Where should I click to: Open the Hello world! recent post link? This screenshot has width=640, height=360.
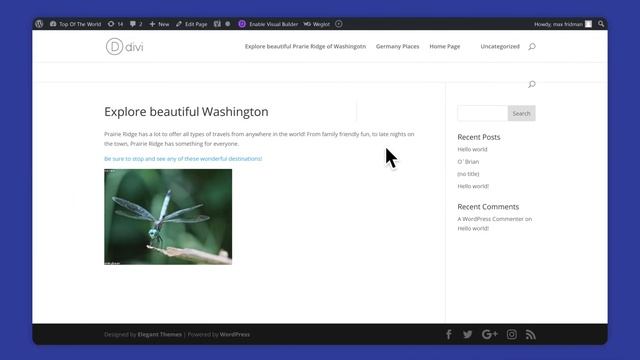click(x=473, y=186)
